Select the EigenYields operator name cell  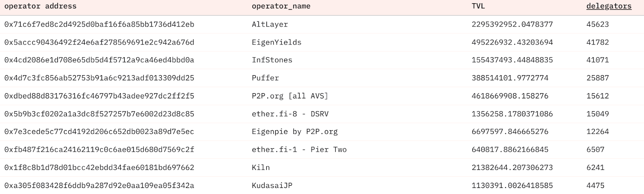[277, 42]
